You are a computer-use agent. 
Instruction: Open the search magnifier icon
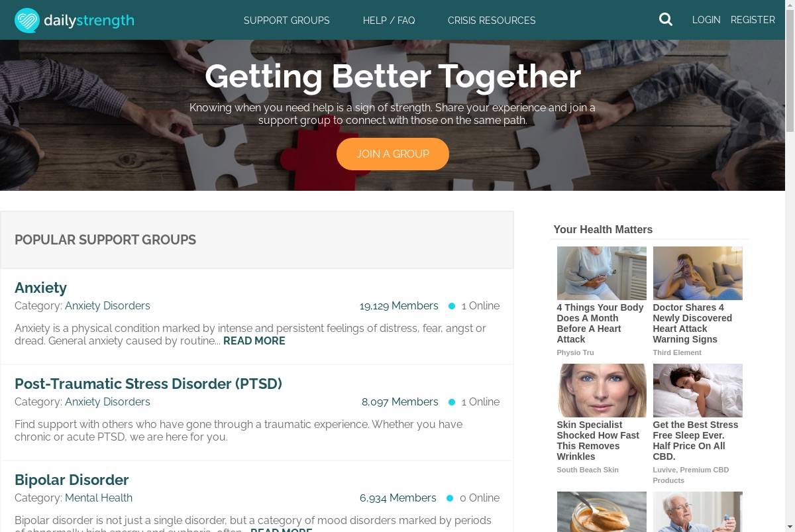(x=666, y=20)
